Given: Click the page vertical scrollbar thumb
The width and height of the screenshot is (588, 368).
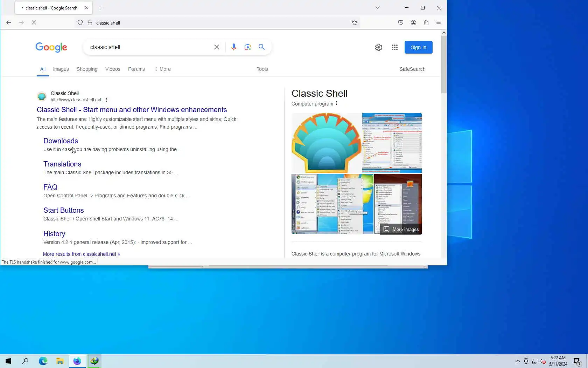Looking at the screenshot, I should 444,64.
